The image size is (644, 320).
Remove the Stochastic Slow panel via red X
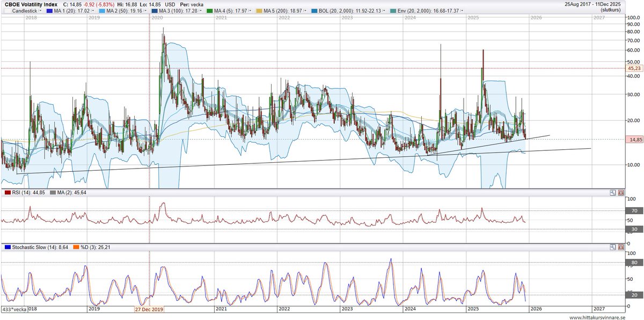click(621, 248)
